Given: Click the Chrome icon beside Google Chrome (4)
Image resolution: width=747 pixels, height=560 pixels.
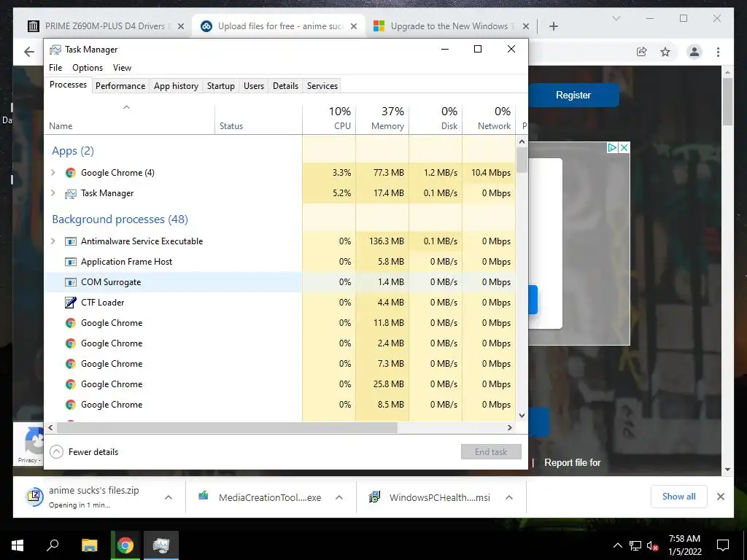Looking at the screenshot, I should [71, 173].
